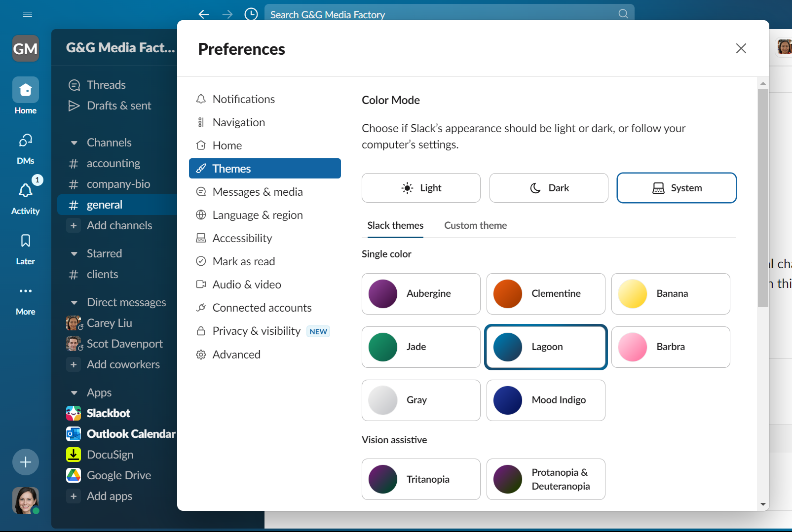Open the Outlook Calendar app
This screenshot has width=792, height=532.
click(x=131, y=433)
